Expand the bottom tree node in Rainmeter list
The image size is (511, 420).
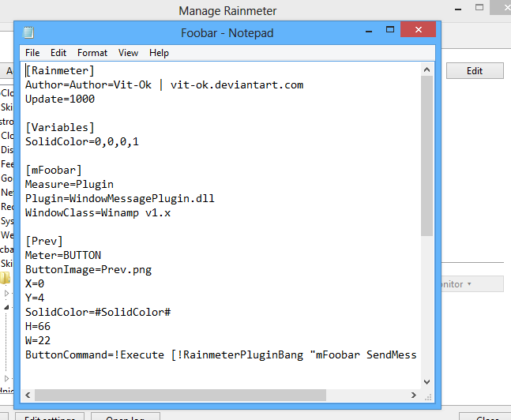tap(6, 379)
